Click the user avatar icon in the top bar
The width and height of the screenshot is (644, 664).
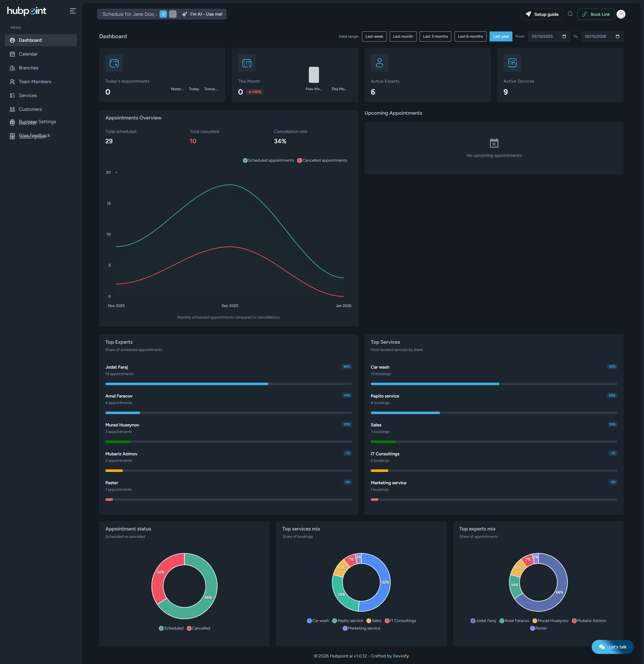click(x=621, y=14)
